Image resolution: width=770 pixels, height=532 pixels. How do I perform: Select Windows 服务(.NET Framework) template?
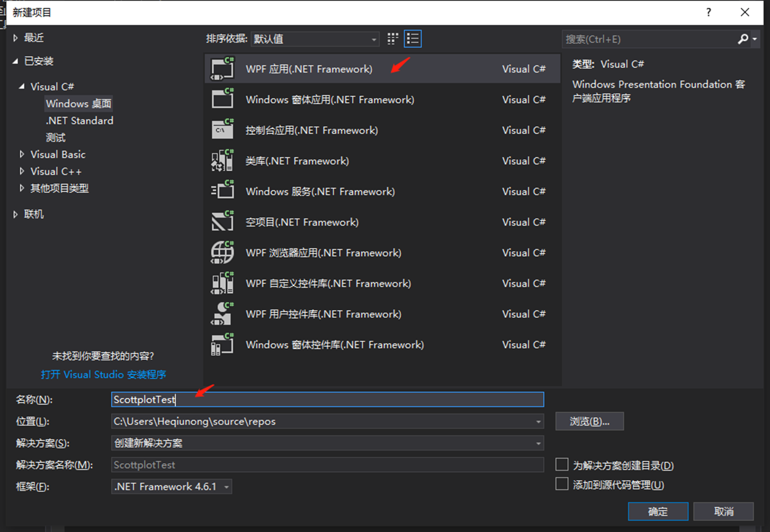coord(382,192)
